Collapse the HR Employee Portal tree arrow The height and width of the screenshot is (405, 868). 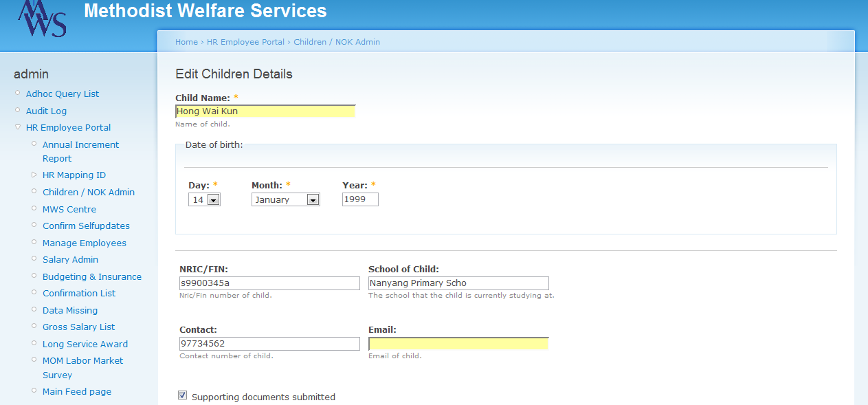click(18, 127)
